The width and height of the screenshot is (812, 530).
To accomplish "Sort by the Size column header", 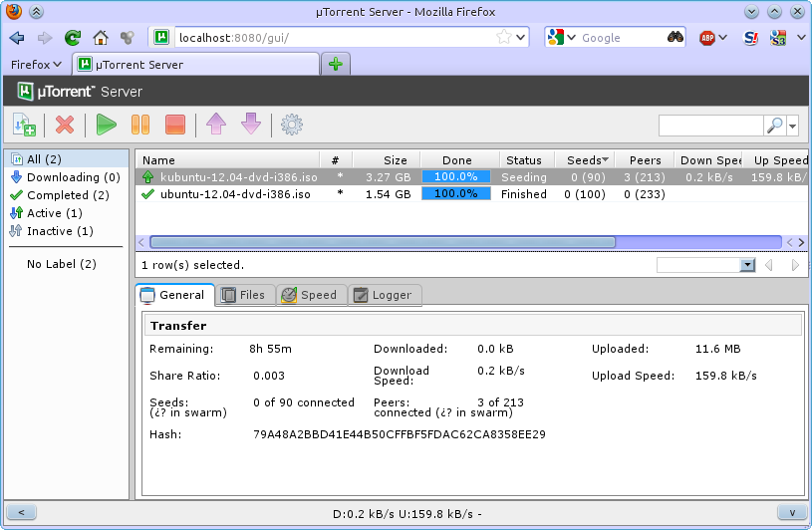I will tap(387, 160).
